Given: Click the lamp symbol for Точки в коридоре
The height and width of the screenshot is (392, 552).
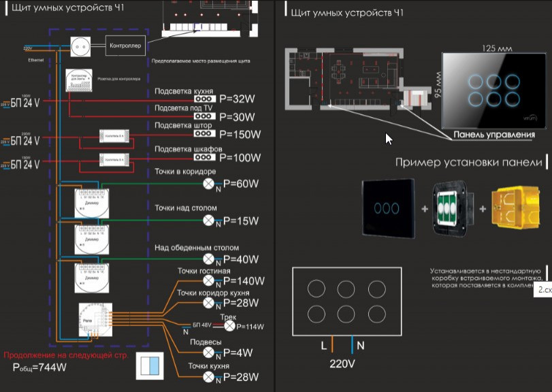Looking at the screenshot, I should (209, 184).
